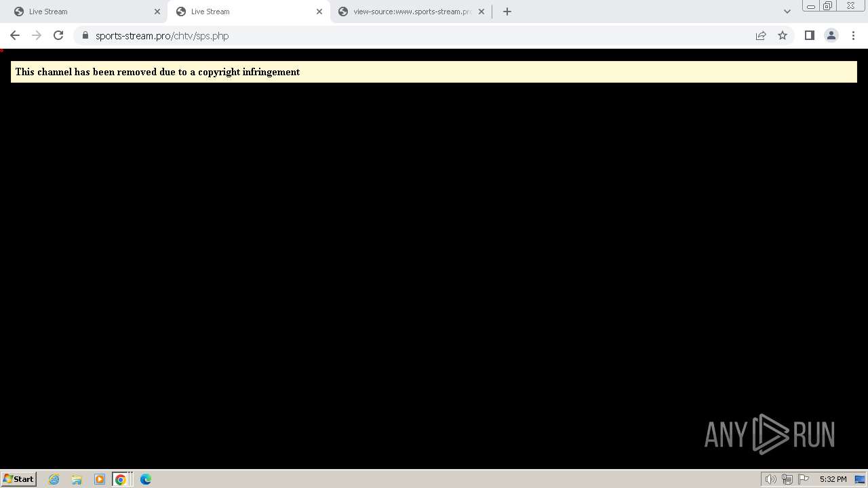The height and width of the screenshot is (488, 868).
Task: Open File Explorer from taskbar
Action: pyautogui.click(x=77, y=479)
